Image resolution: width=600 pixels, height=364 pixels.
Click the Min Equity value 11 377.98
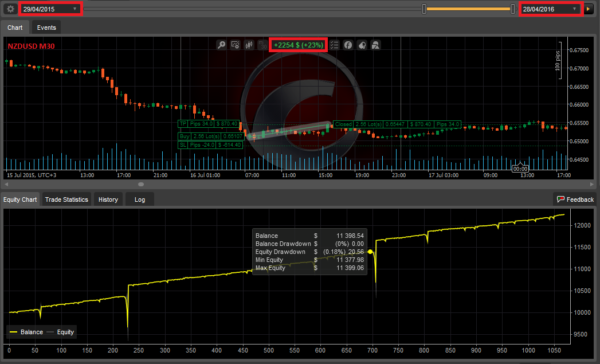click(350, 260)
